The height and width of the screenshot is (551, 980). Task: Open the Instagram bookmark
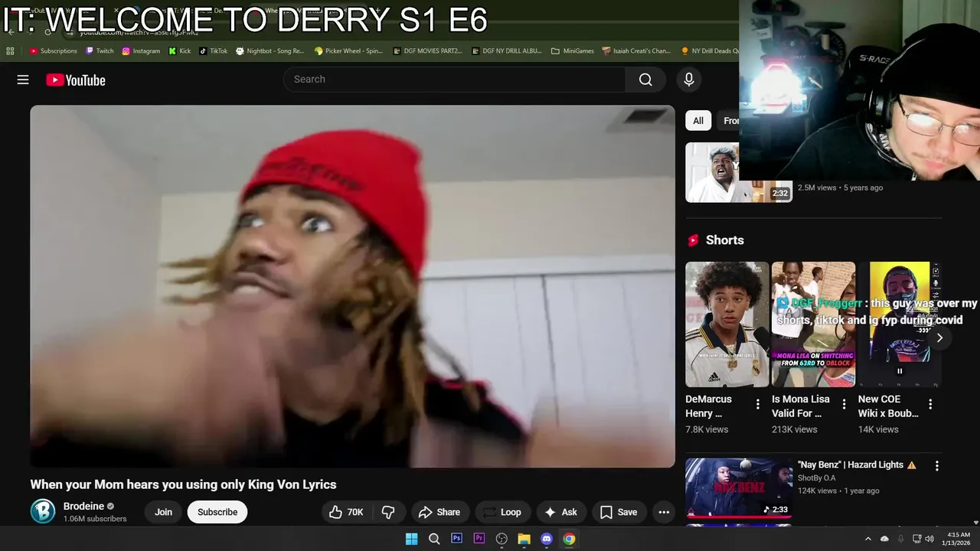point(141,51)
